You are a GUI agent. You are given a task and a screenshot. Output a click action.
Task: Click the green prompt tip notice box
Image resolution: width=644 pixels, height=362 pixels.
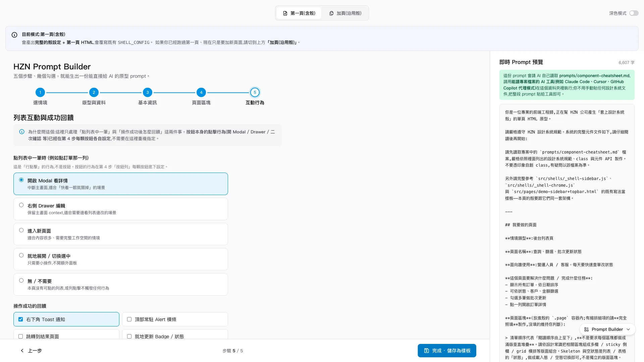(x=567, y=85)
